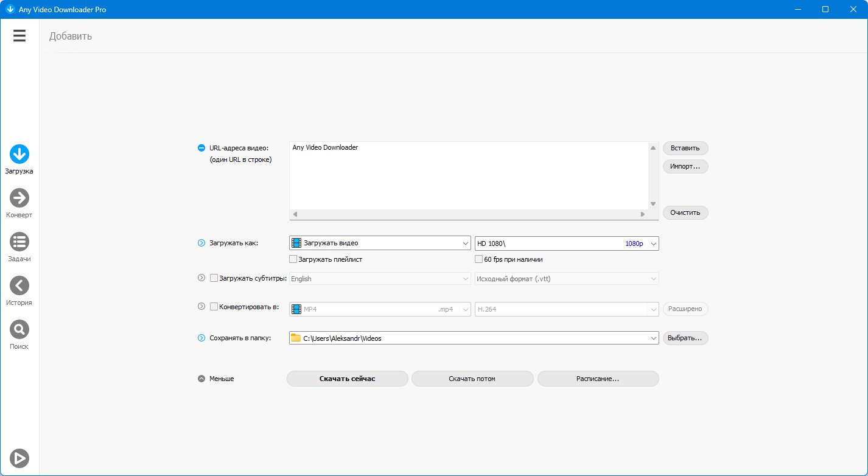868x476 pixels.
Task: Click the Вставить paste button
Action: [x=685, y=148]
